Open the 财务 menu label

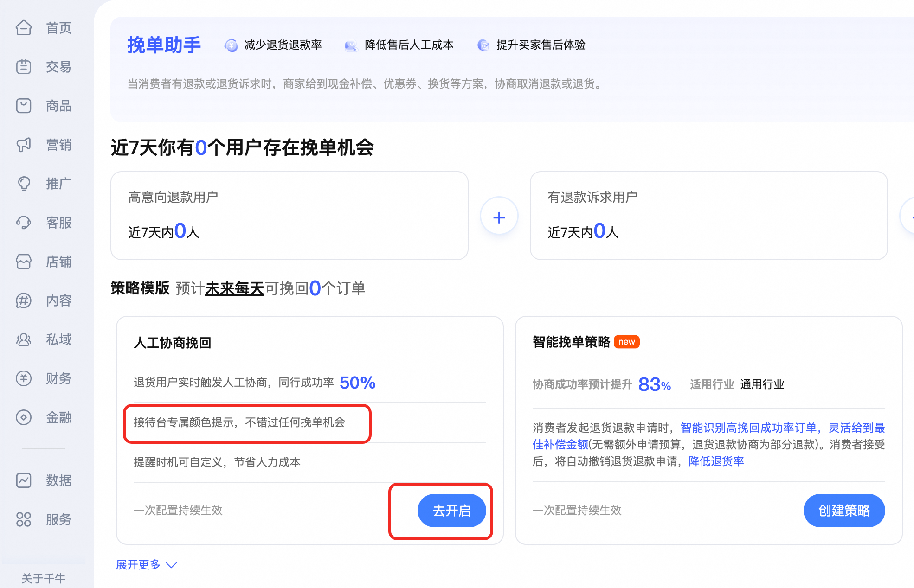pos(59,378)
